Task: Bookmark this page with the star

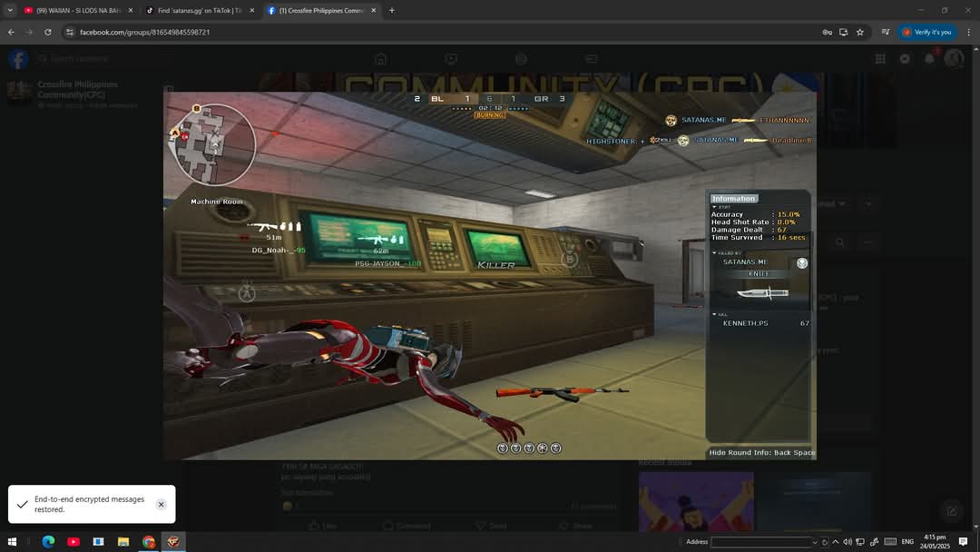Action: 860,32
